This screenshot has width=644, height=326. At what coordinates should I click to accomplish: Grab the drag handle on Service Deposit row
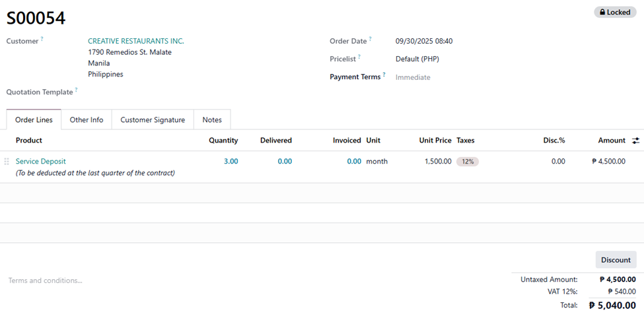point(7,162)
